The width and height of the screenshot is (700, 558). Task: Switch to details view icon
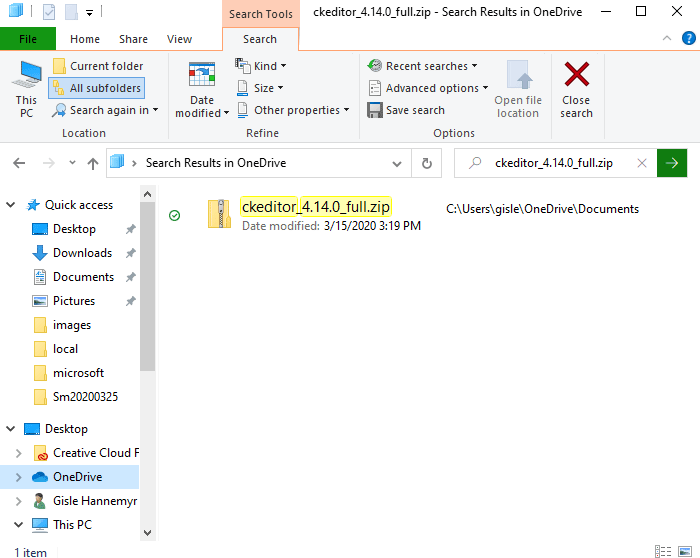663,551
